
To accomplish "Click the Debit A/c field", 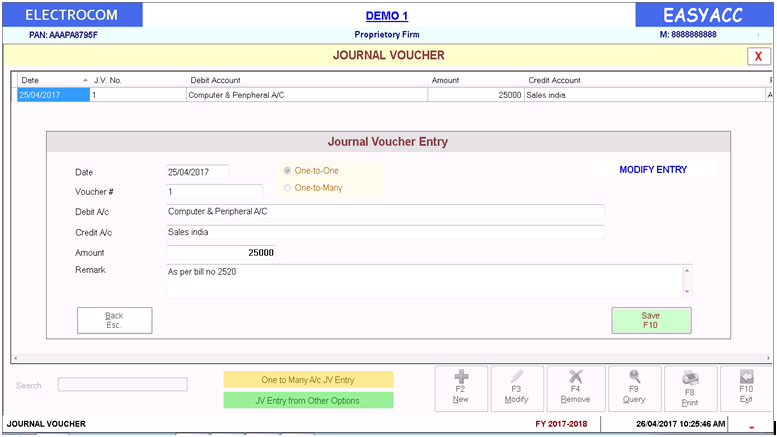I will tap(385, 212).
